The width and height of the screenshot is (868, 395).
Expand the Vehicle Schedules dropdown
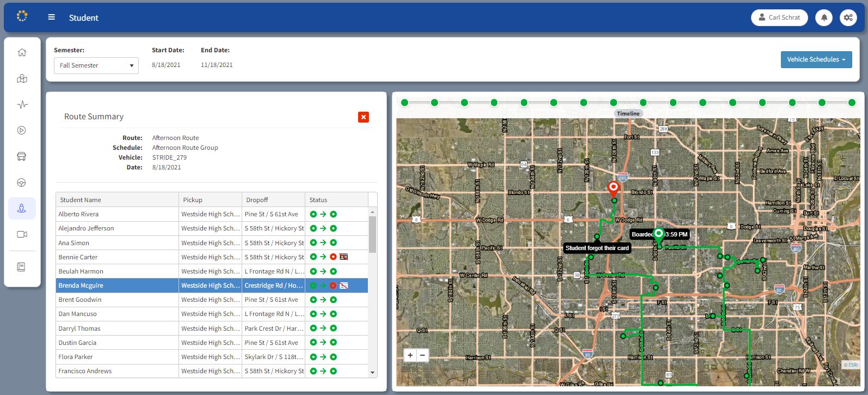tap(816, 60)
